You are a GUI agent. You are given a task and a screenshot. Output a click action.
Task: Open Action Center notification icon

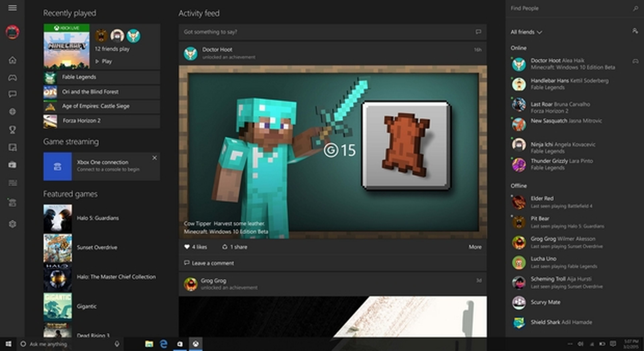(613, 344)
